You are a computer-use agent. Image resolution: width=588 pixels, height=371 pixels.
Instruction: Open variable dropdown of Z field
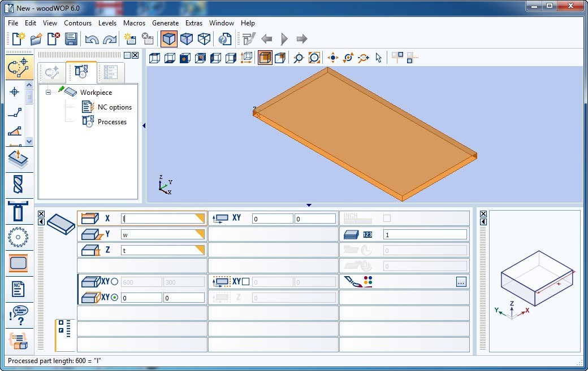pos(200,250)
